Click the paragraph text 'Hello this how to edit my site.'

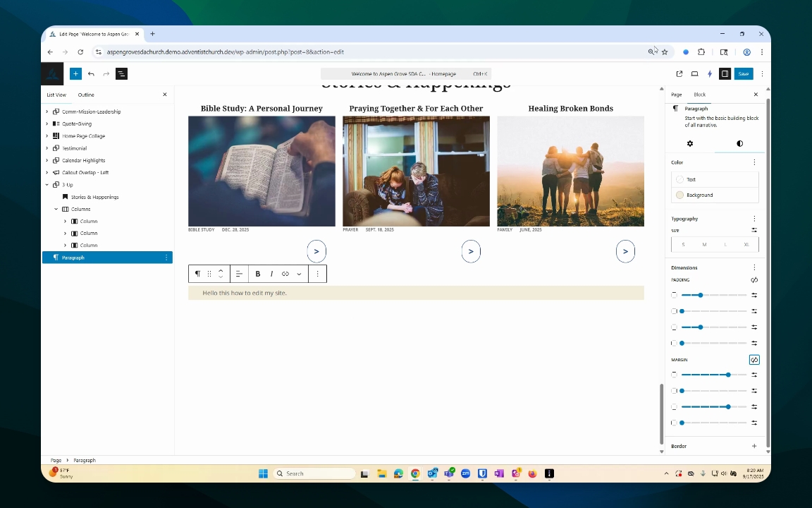245,293
